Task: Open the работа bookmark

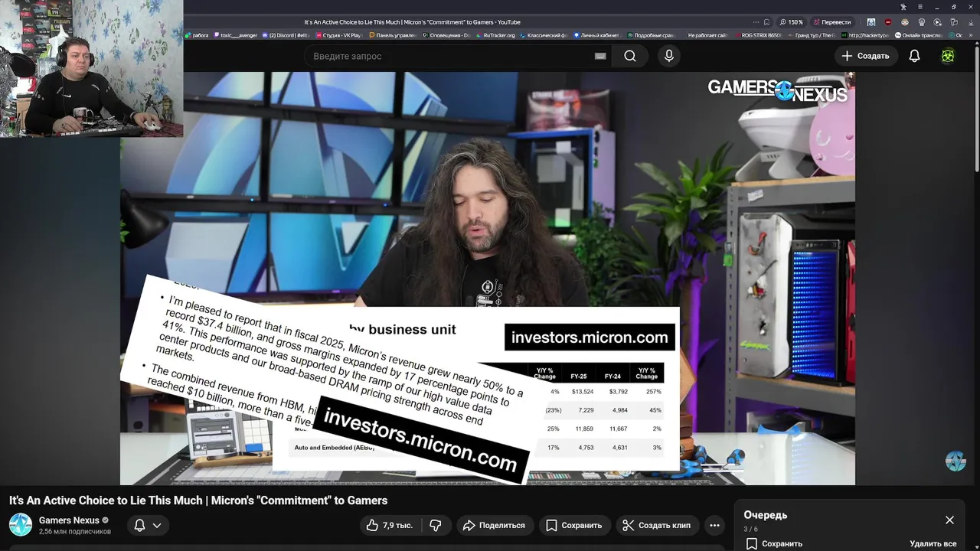Action: pos(197,35)
